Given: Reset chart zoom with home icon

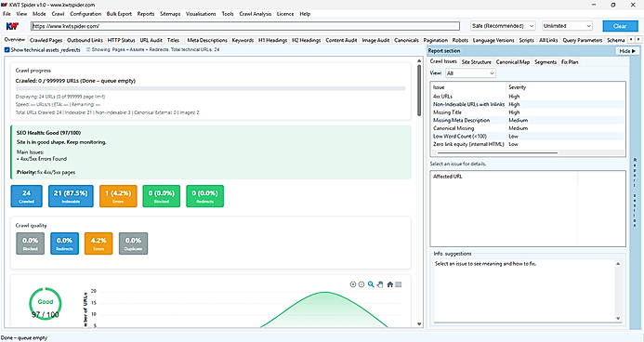Looking at the screenshot, I should [x=389, y=284].
